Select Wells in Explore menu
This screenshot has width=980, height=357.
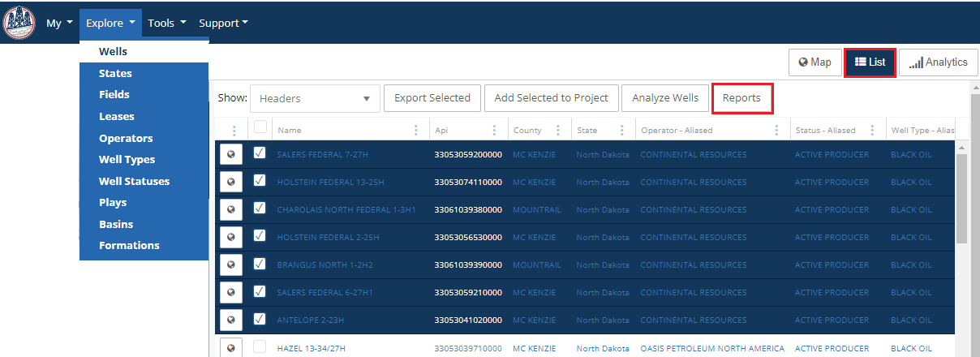(144, 52)
